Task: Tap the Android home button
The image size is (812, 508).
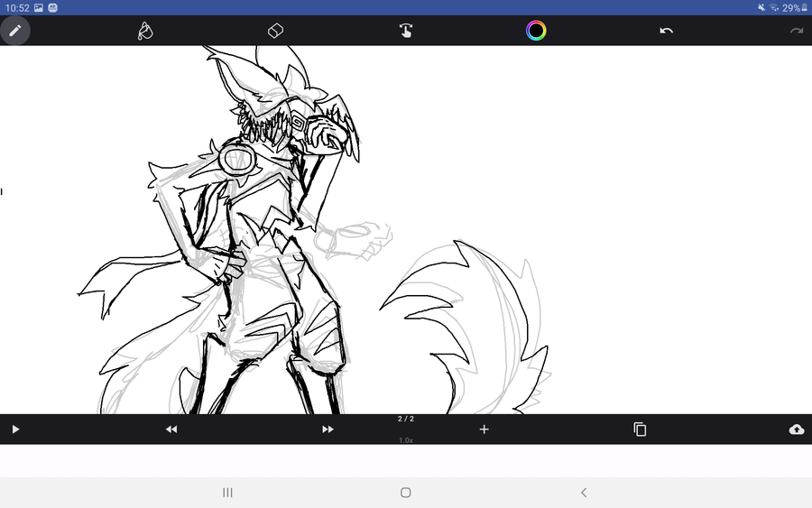Action: 405,493
